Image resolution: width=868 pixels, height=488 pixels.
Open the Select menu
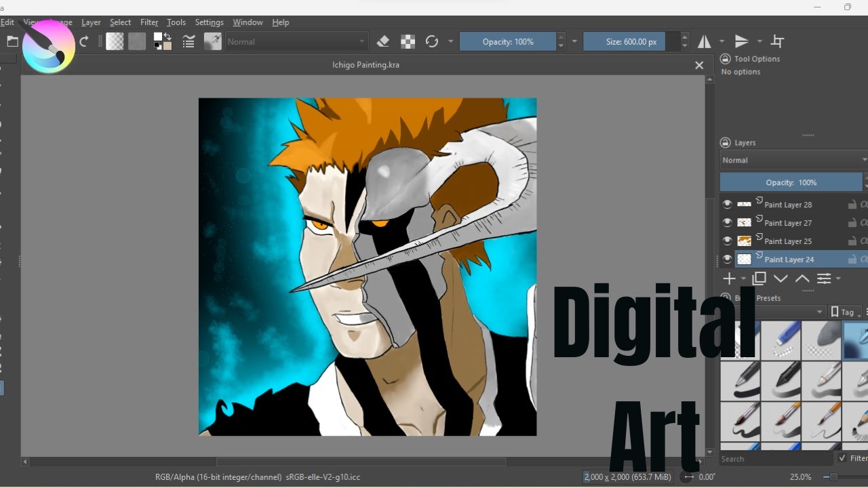click(120, 22)
